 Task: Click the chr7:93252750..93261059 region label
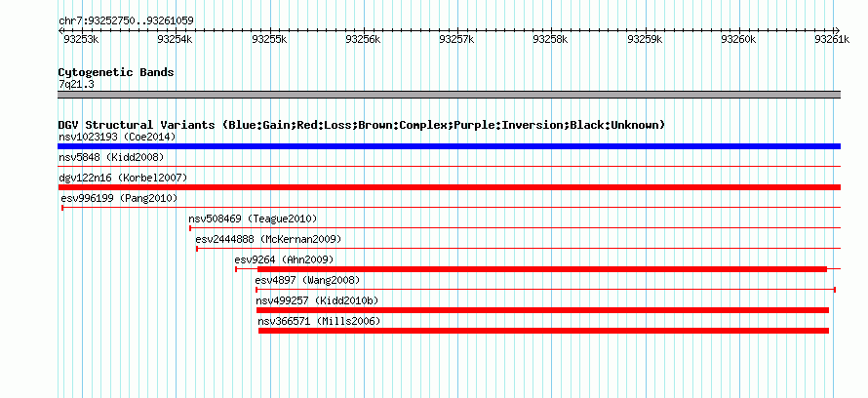point(126,21)
